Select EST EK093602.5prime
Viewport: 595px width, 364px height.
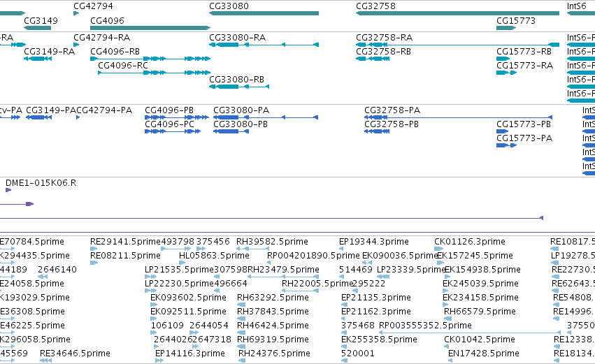point(188,298)
